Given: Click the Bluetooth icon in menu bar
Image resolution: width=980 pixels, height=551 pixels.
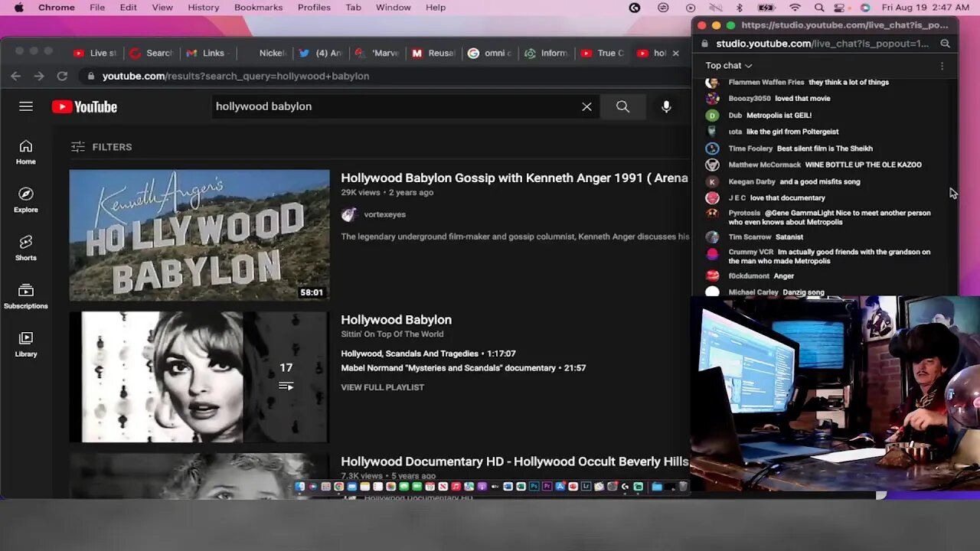Looking at the screenshot, I should pyautogui.click(x=740, y=8).
